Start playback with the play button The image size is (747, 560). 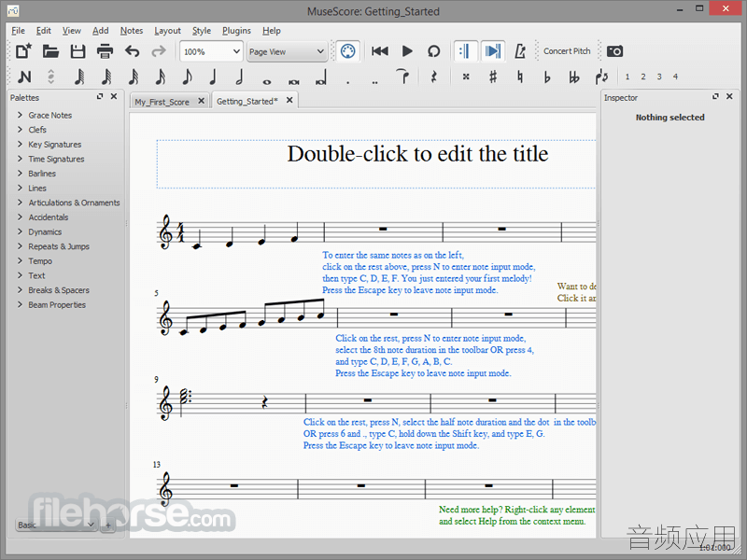407,51
